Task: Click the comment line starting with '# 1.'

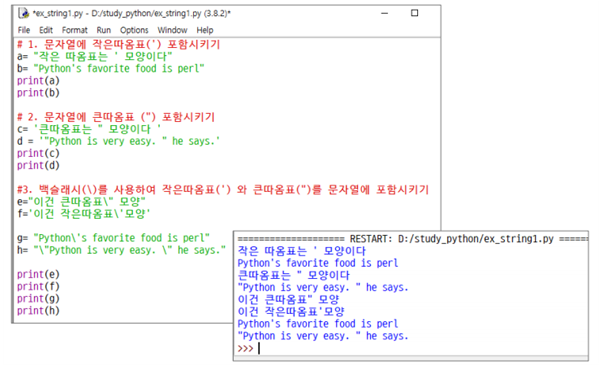Action: 119,44
